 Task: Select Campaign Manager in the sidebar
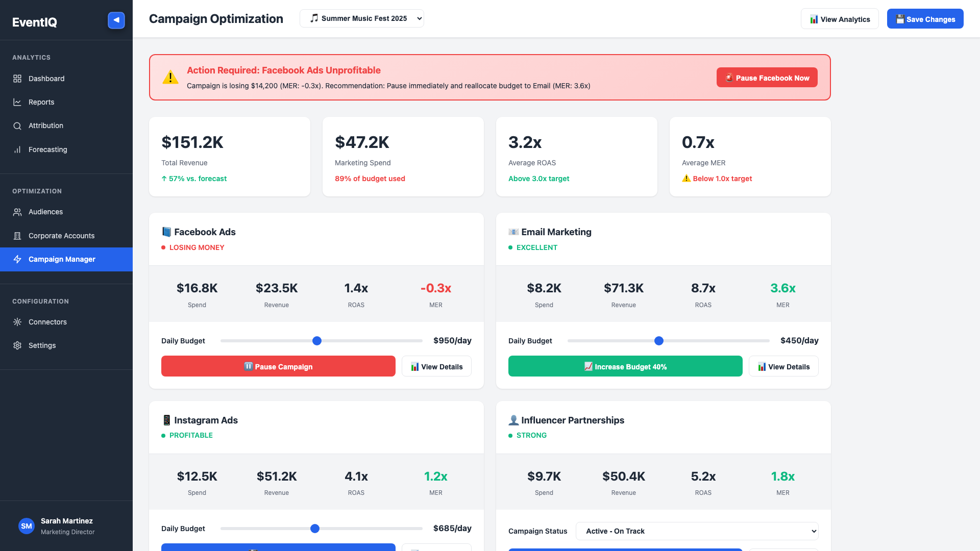(x=62, y=259)
